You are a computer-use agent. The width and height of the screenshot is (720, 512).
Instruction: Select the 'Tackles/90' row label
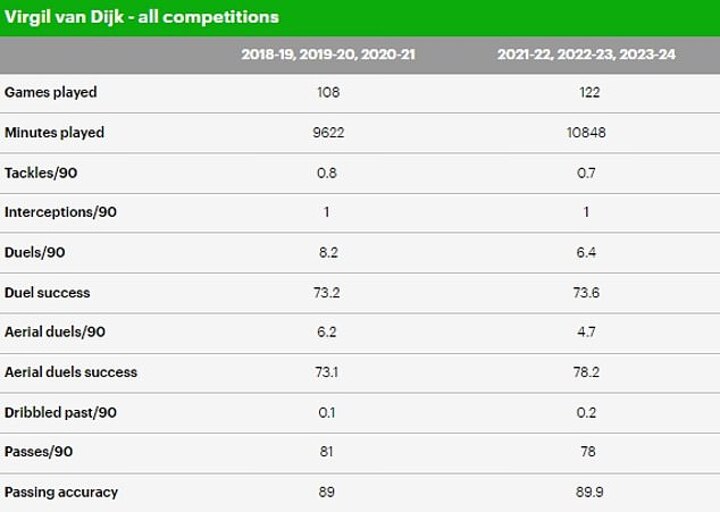41,173
